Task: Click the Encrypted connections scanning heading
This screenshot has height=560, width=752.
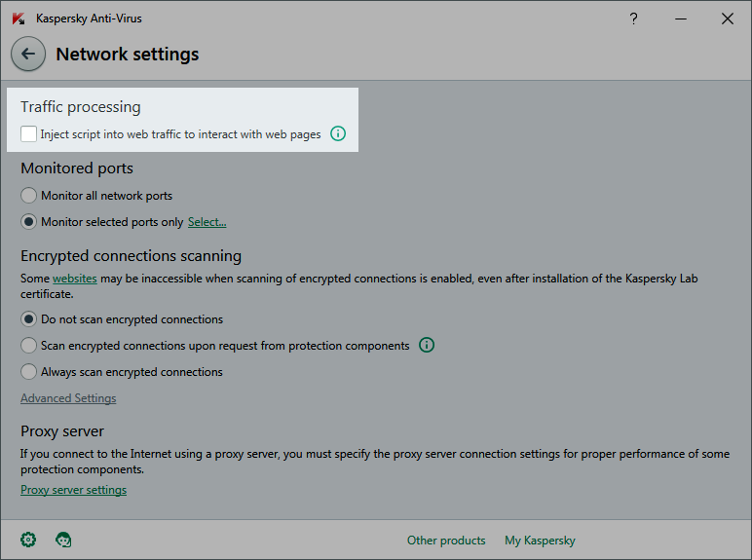Action: [x=131, y=256]
